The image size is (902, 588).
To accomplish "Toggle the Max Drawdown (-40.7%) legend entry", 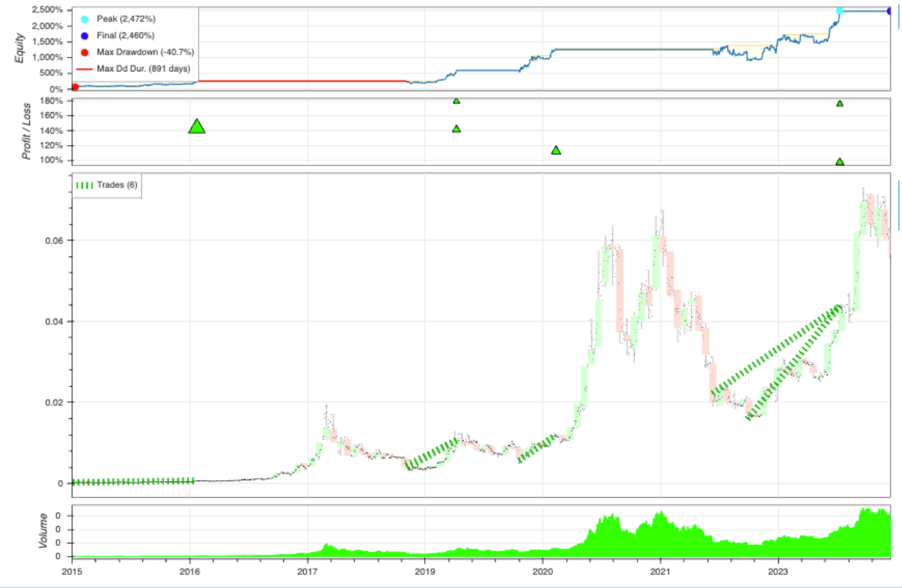I will [x=134, y=52].
